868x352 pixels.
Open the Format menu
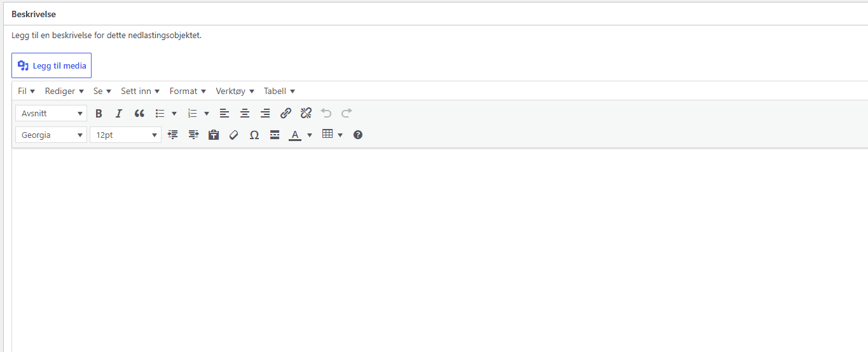[188, 91]
